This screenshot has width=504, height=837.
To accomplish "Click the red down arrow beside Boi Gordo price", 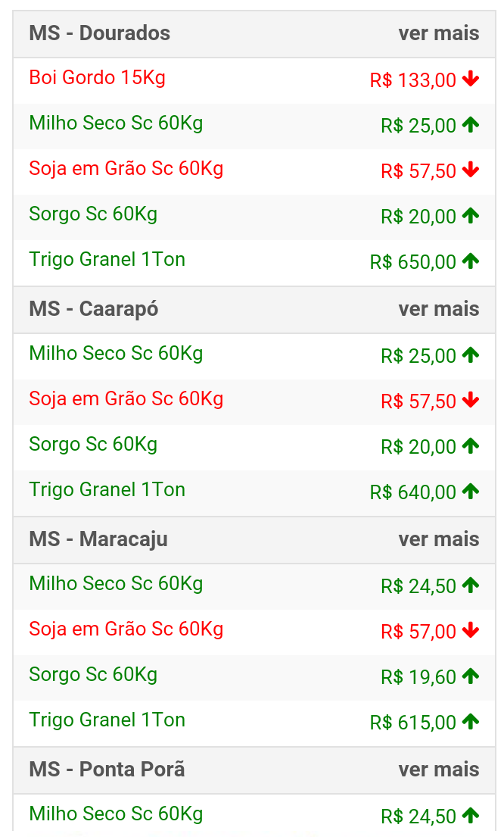I will 471,79.
